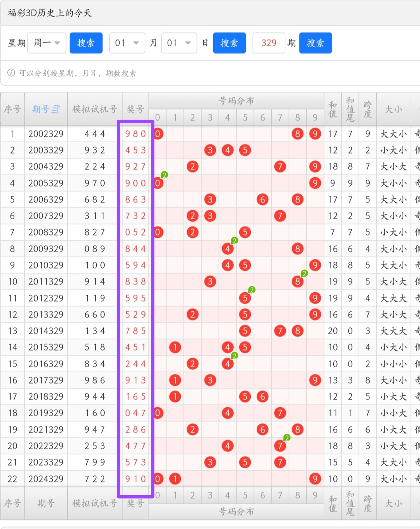The width and height of the screenshot is (420, 529).
Task: Click red ball 6 in row 2018329
Action: (262, 396)
